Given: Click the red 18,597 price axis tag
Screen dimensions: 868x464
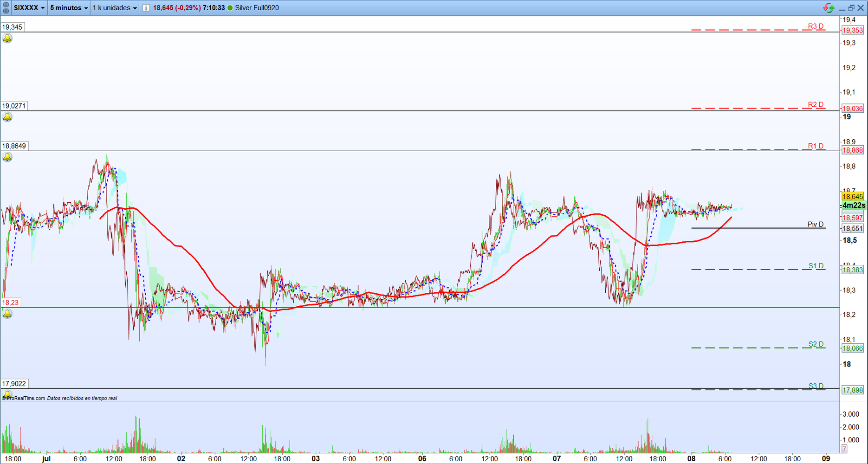Looking at the screenshot, I should 853,218.
